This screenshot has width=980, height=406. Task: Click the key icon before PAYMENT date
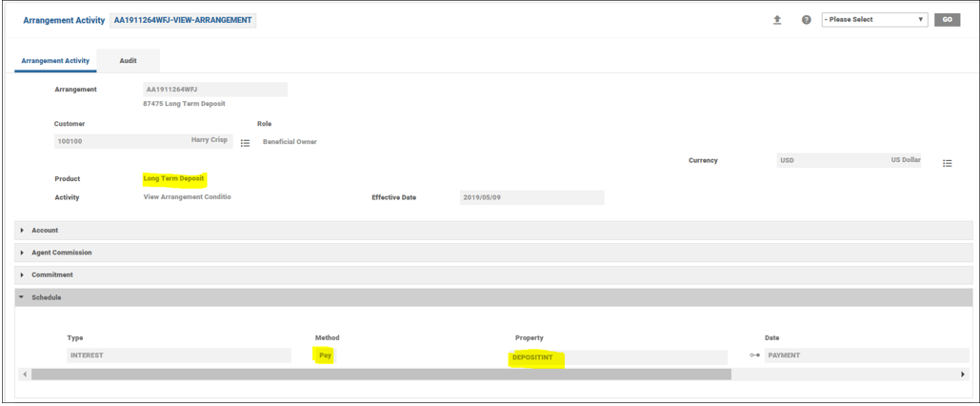point(754,355)
